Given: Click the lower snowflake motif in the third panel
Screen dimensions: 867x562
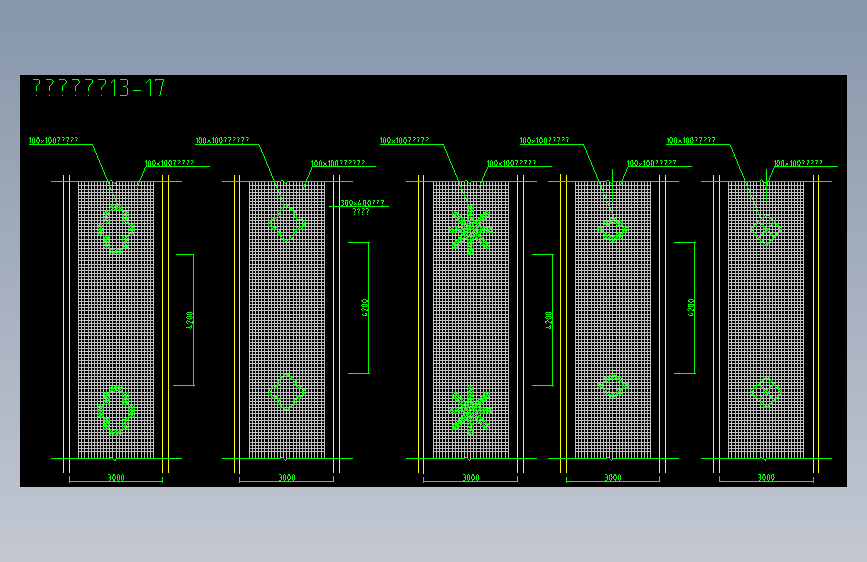Looking at the screenshot, I should 471,411.
